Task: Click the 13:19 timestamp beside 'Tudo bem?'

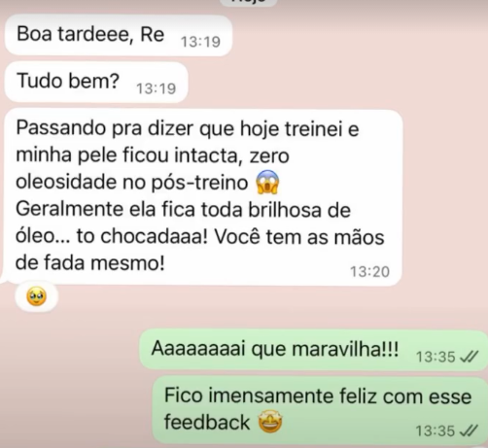Action: tap(157, 88)
